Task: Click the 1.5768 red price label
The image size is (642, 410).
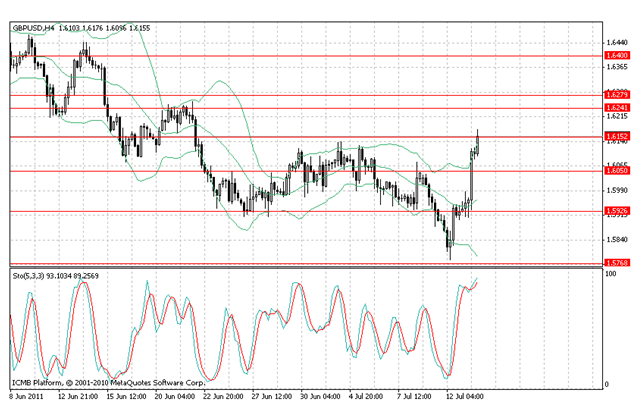Action: tap(616, 263)
